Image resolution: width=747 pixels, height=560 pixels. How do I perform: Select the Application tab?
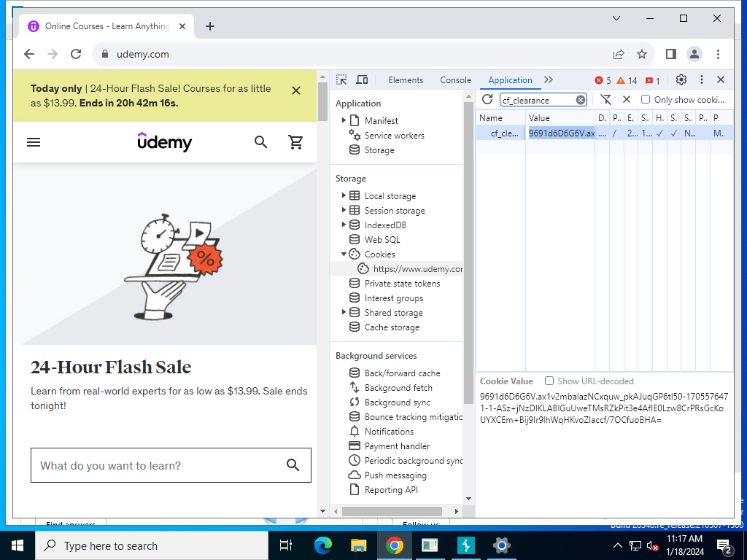click(x=510, y=80)
